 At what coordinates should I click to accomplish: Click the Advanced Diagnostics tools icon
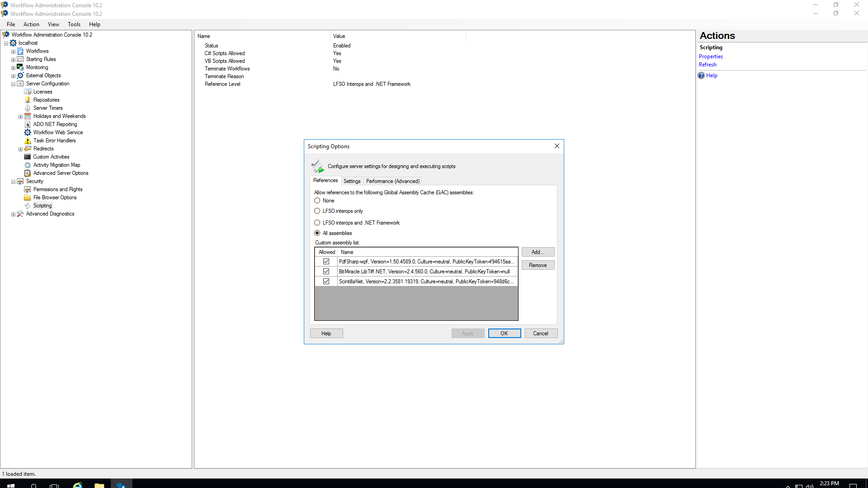tap(20, 214)
